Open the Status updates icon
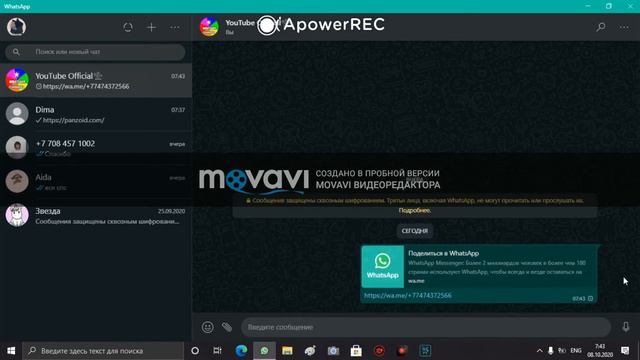640x360 pixels. pyautogui.click(x=128, y=27)
